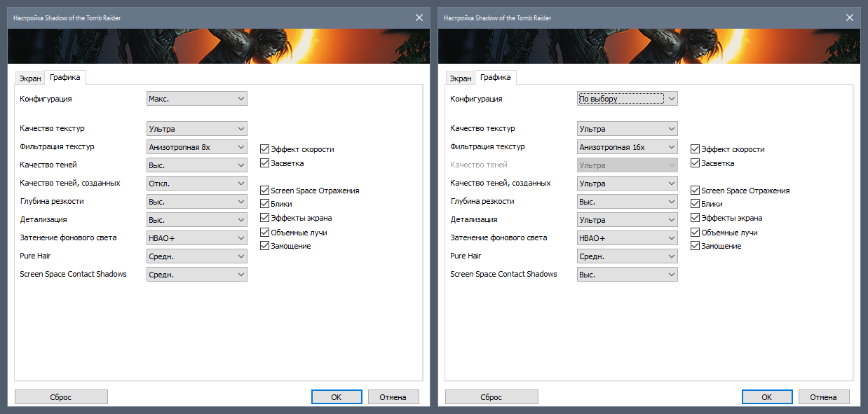Select Графика tab in left window
The image size is (868, 414).
point(65,78)
